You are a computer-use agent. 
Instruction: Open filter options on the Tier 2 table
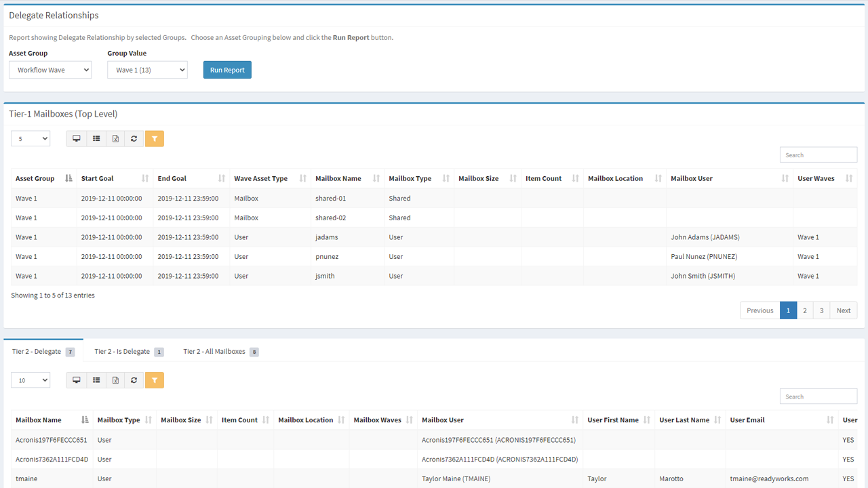[155, 380]
